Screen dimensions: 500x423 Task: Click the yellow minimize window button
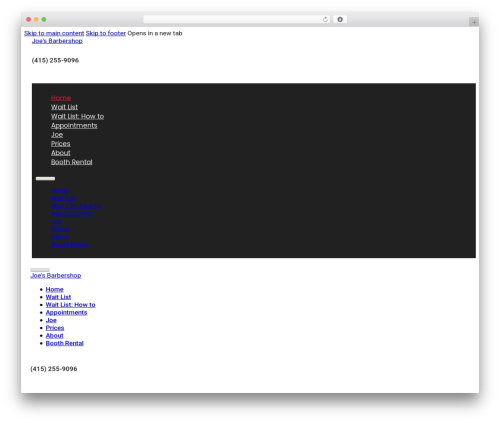[x=36, y=19]
